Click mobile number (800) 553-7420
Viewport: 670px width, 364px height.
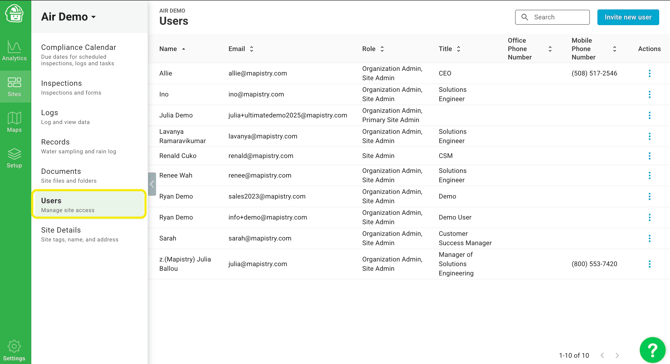(x=594, y=264)
